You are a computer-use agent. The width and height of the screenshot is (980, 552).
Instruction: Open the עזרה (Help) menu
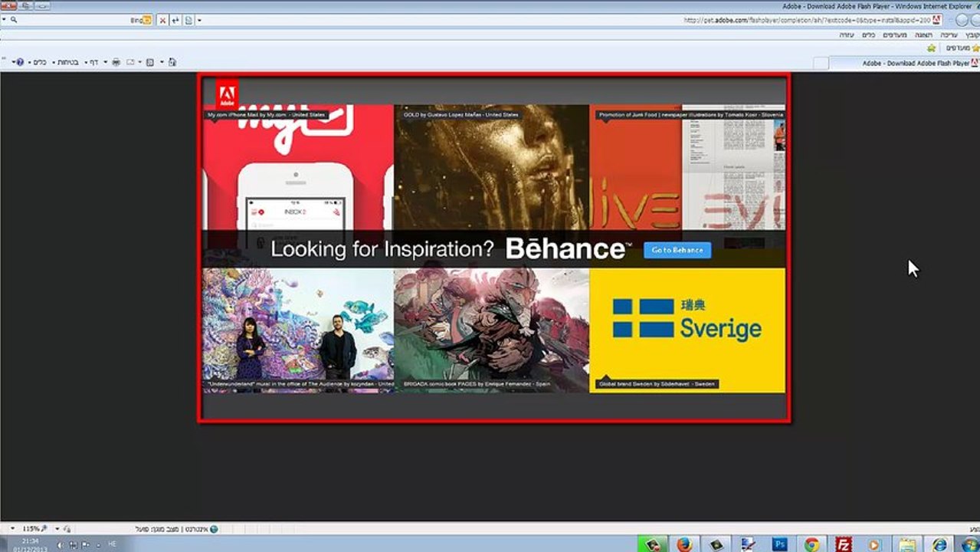(x=847, y=35)
